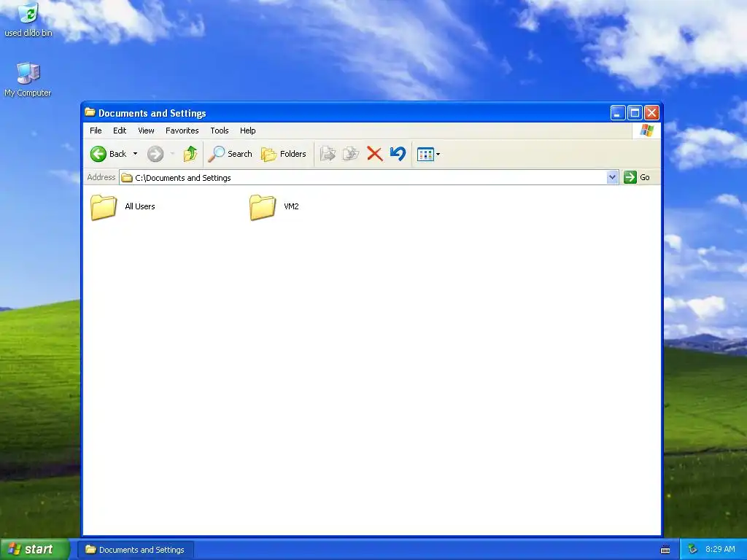Click the system tray network icon
The image size is (747, 560).
(x=692, y=549)
